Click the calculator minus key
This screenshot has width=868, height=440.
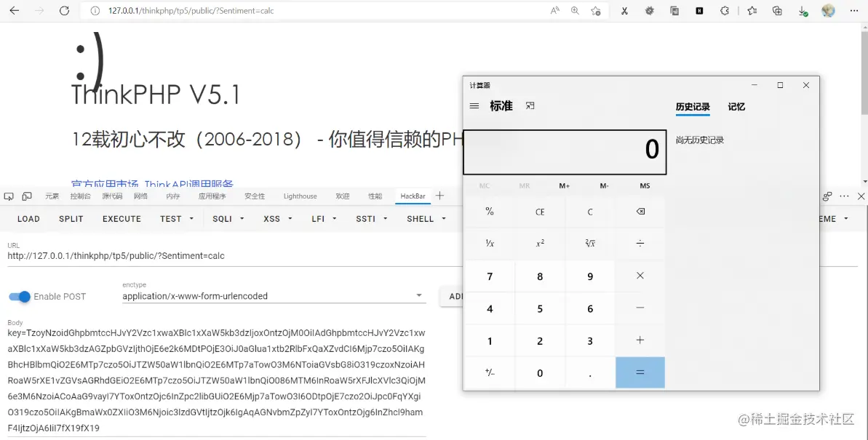click(x=640, y=308)
